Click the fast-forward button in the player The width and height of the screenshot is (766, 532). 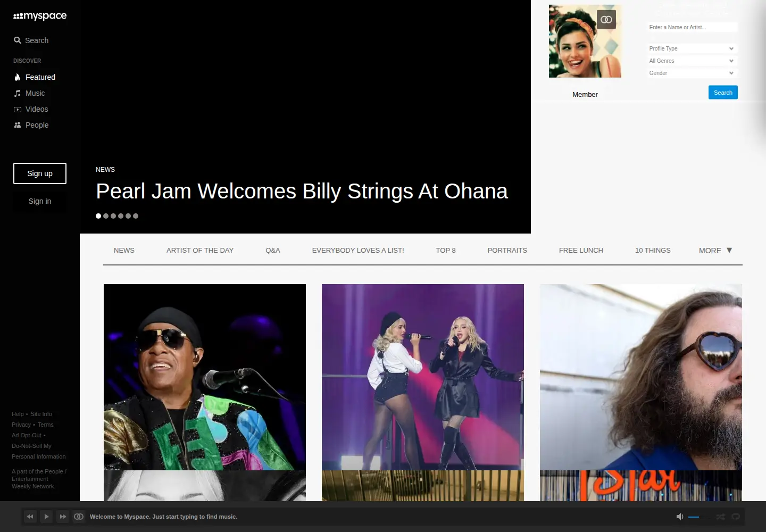coord(63,517)
